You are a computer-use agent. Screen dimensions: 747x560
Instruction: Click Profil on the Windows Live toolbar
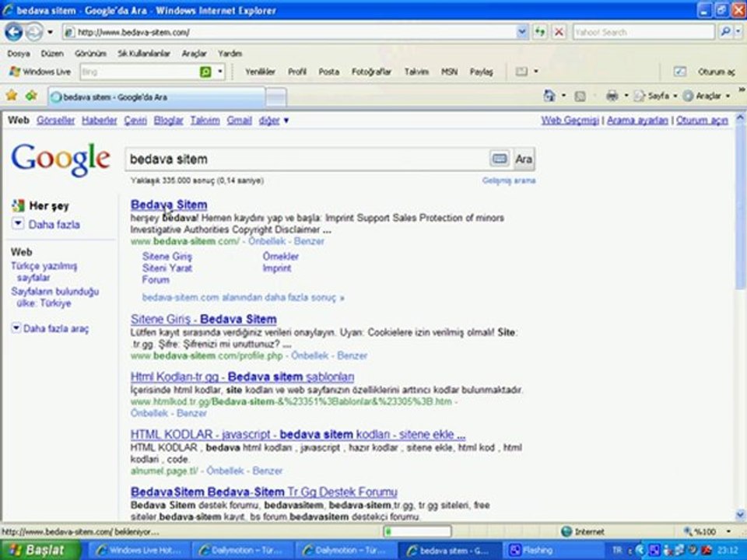tap(296, 72)
